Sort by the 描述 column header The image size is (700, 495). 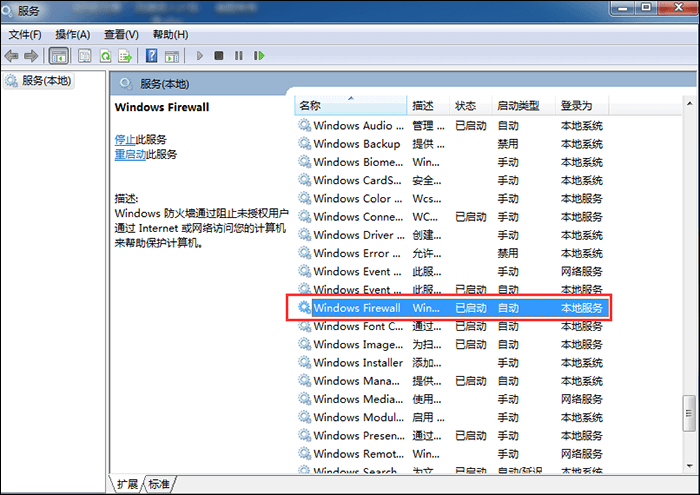pyautogui.click(x=428, y=106)
